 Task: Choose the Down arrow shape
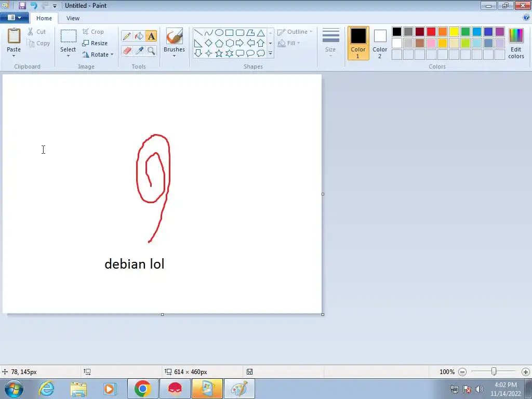[198, 54]
